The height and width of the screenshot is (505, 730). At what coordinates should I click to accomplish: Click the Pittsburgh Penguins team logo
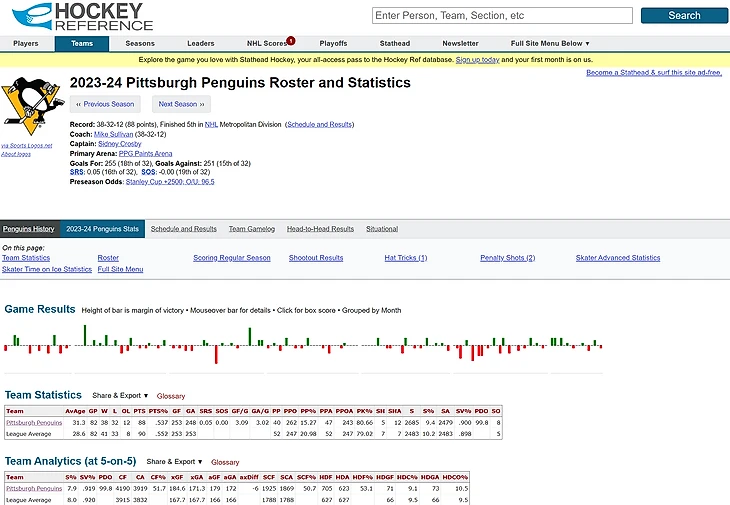(x=32, y=106)
